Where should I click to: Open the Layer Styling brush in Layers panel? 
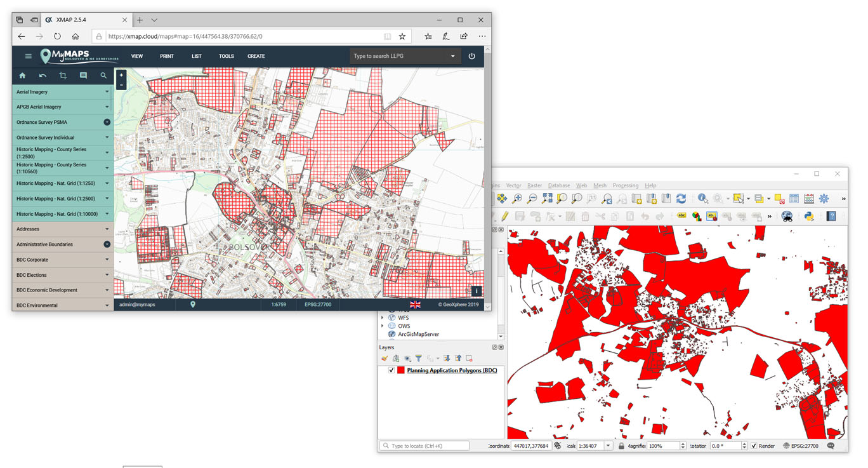click(386, 358)
